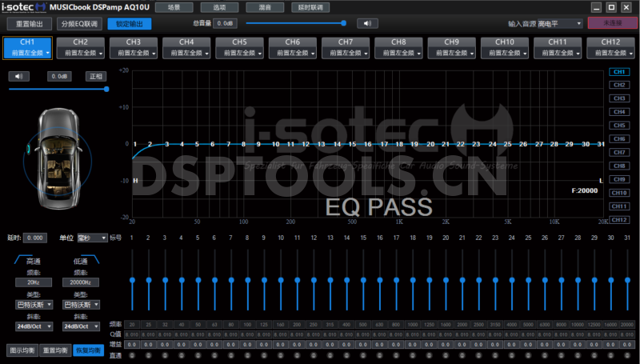640x364 pixels.
Task: Open the 场景 scene menu
Action: pos(174,7)
